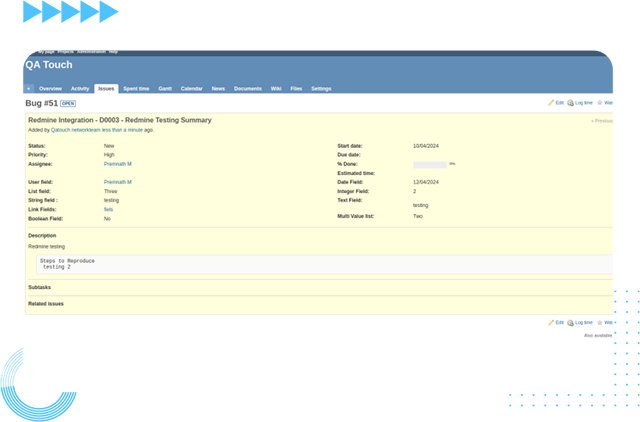Viewport: 640px width, 422px height.
Task: Go to the Gantt tab
Action: [165, 89]
